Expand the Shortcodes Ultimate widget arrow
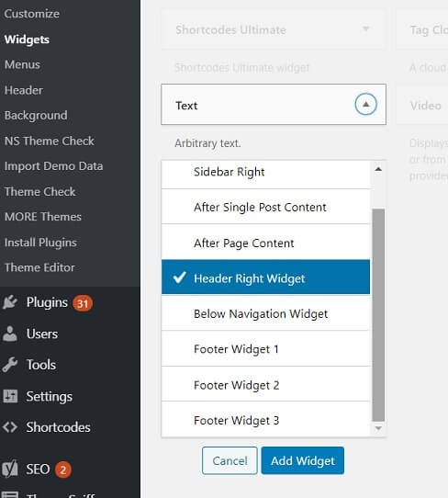 [x=365, y=29]
